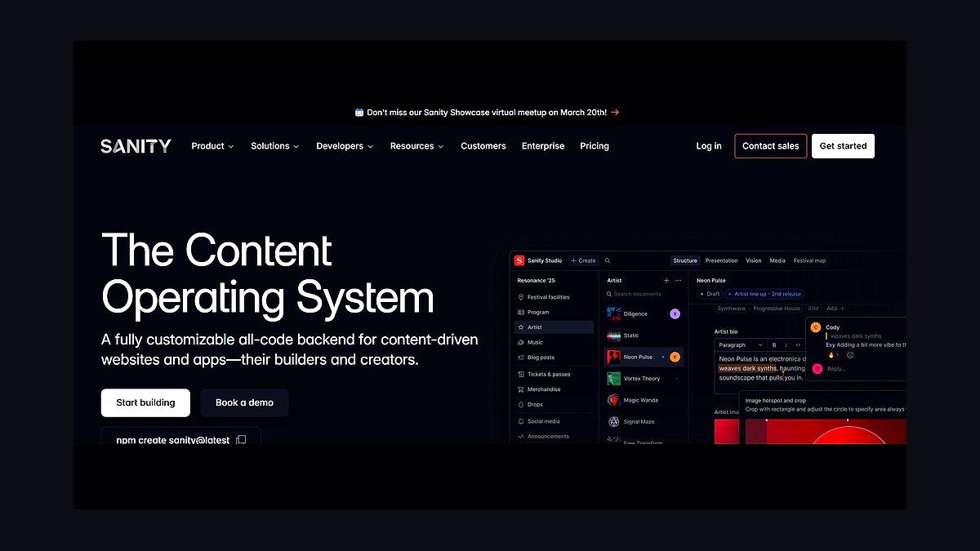Click the calendar icon in announcement banner
The image size is (980, 551).
tap(359, 113)
